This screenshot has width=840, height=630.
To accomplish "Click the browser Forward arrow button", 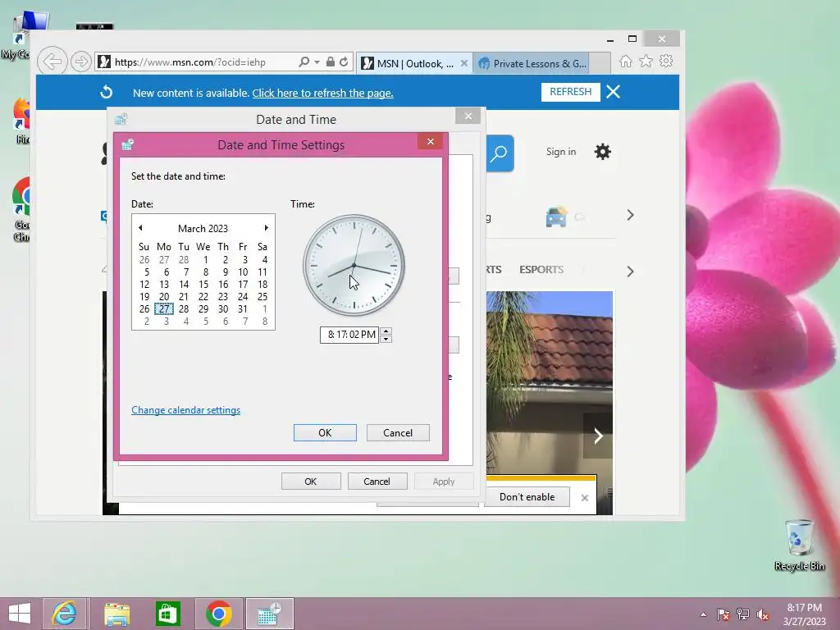I will [81, 62].
